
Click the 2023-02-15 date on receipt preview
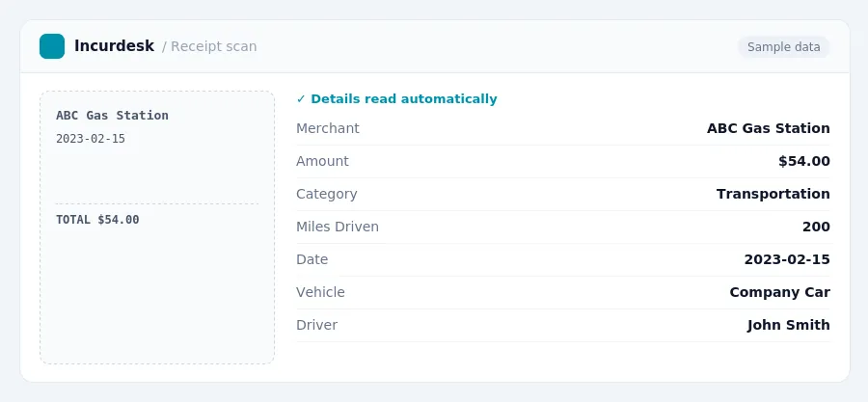pyautogui.click(x=91, y=139)
